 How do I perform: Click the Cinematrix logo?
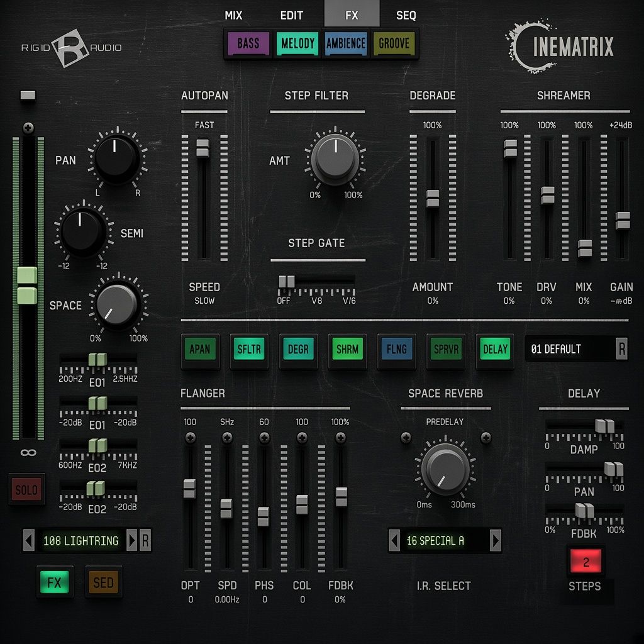pyautogui.click(x=559, y=46)
